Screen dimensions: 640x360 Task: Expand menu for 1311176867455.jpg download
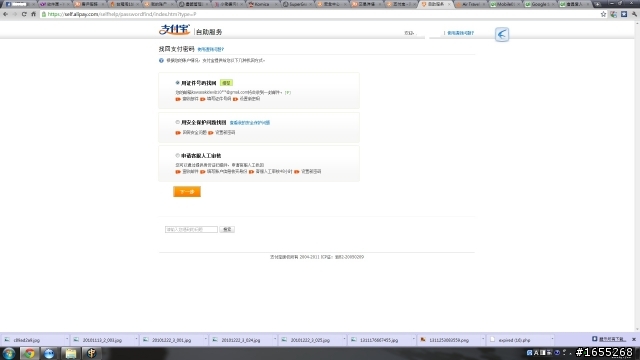click(x=413, y=340)
